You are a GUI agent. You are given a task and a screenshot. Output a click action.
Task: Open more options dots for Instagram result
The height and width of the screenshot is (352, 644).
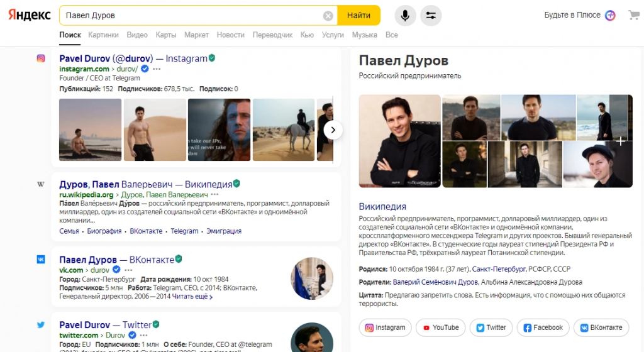[x=157, y=69]
